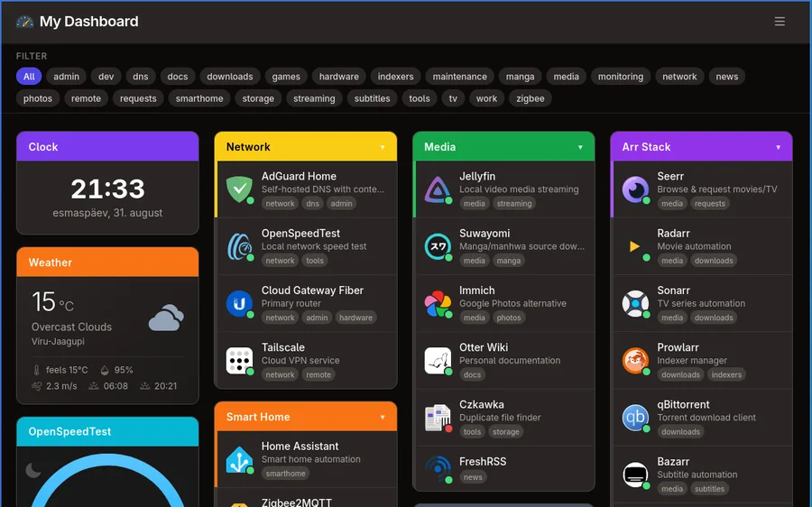
Task: Open FreshRSS feed icon
Action: pos(438,469)
